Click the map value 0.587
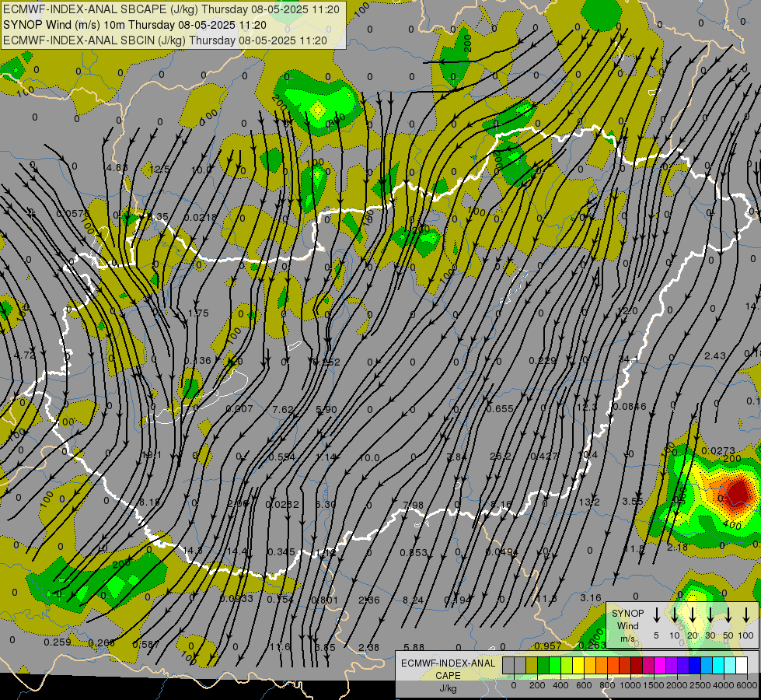The image size is (761, 700). pyautogui.click(x=145, y=645)
